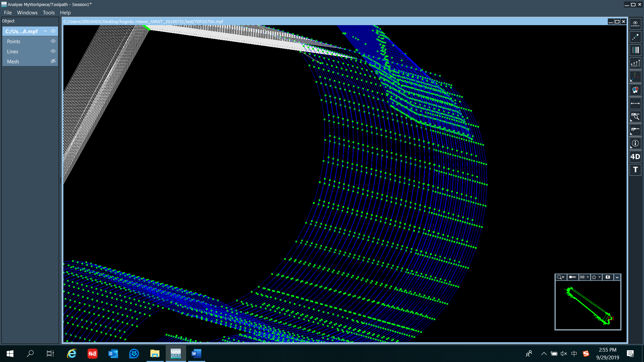Open the star bookmark dropdown arrow
This screenshot has width=644, height=362.
tap(599, 277)
